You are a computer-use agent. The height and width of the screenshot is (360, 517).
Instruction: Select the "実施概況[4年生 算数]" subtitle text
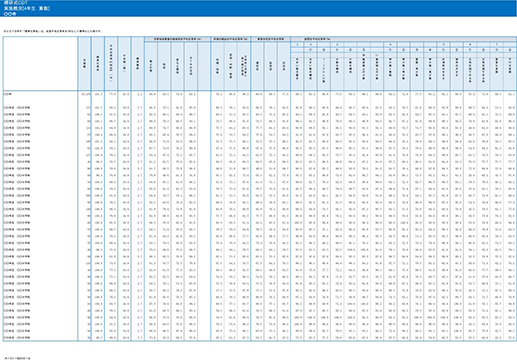pos(26,8)
